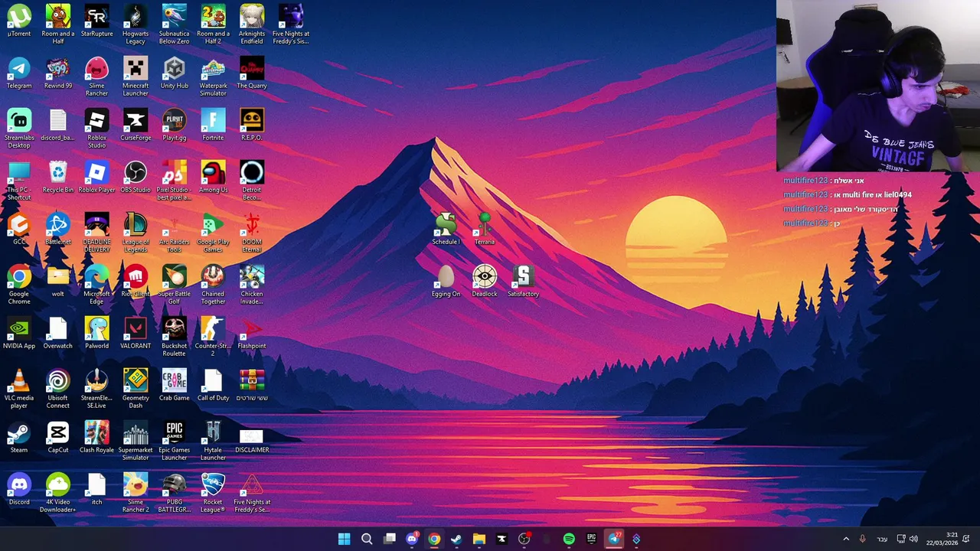Select the Discord desktop shortcut
The image size is (980, 551).
point(19,490)
